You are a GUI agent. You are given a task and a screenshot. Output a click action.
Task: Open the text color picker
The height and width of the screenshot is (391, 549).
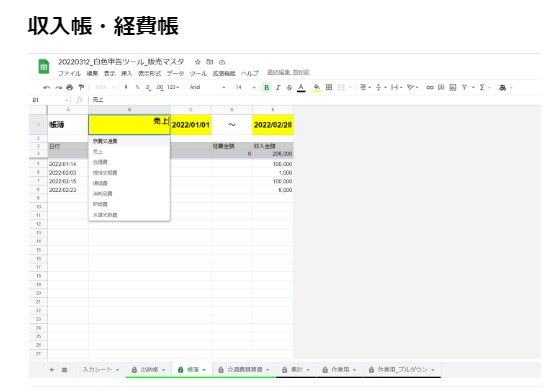click(301, 88)
